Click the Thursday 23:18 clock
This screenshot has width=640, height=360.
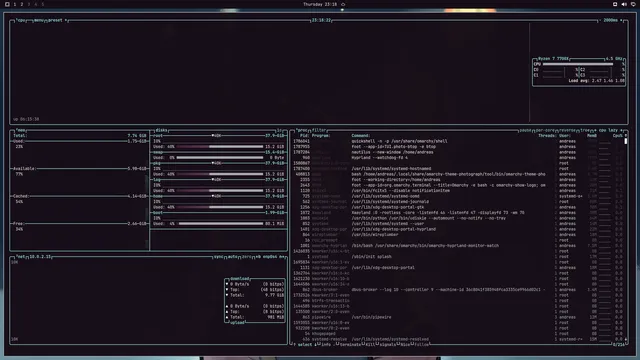(x=320, y=4)
